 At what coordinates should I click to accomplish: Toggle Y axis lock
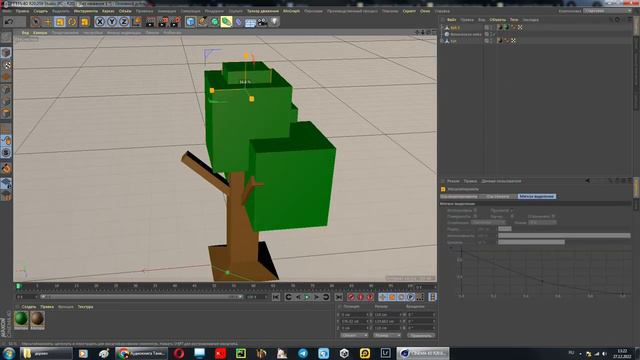(112, 22)
